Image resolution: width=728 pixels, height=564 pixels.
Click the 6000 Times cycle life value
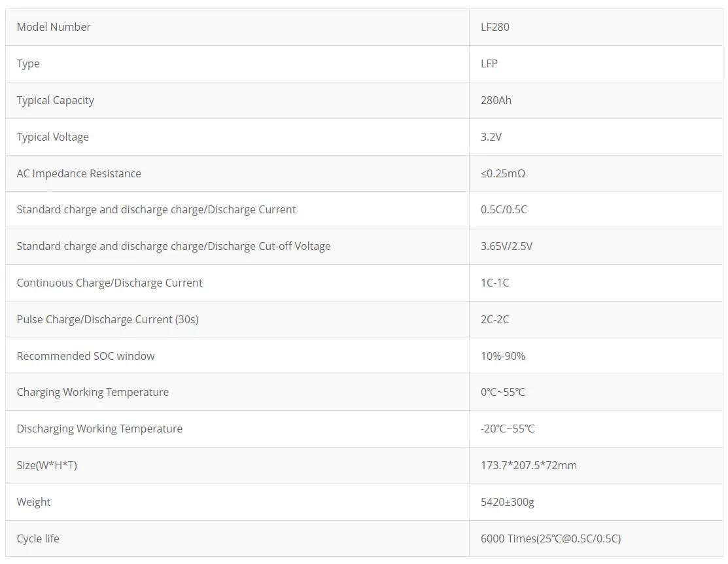[x=551, y=538]
